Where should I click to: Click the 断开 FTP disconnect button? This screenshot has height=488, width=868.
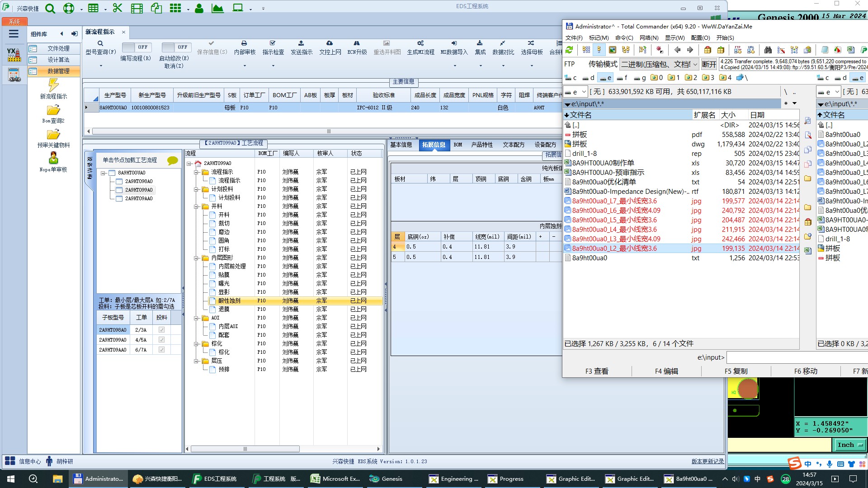coord(708,65)
